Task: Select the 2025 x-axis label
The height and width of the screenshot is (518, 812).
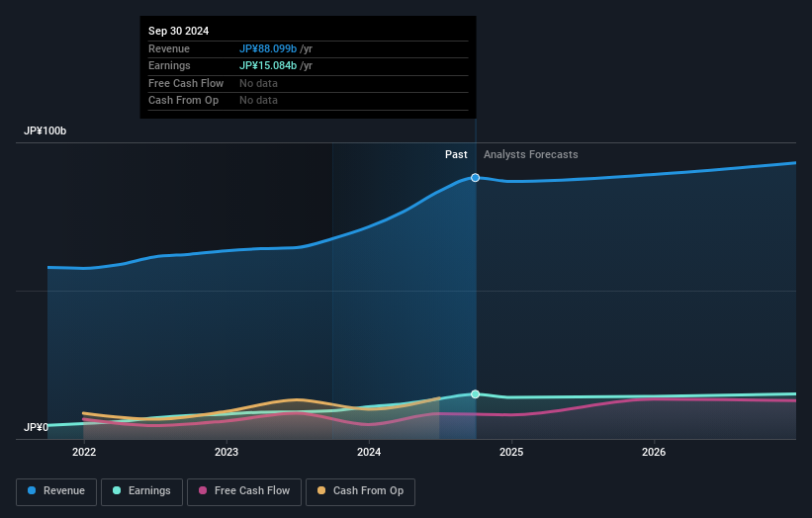Action: (511, 452)
